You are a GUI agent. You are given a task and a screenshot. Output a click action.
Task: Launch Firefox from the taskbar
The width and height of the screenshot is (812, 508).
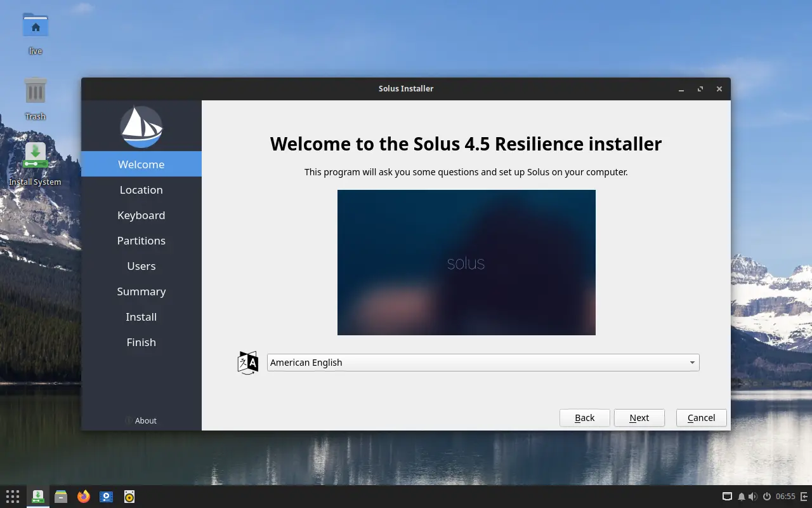(84, 497)
